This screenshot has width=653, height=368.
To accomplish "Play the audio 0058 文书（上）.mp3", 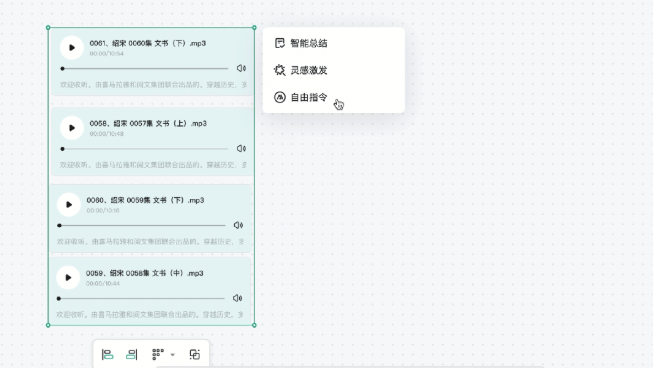I will tap(72, 128).
